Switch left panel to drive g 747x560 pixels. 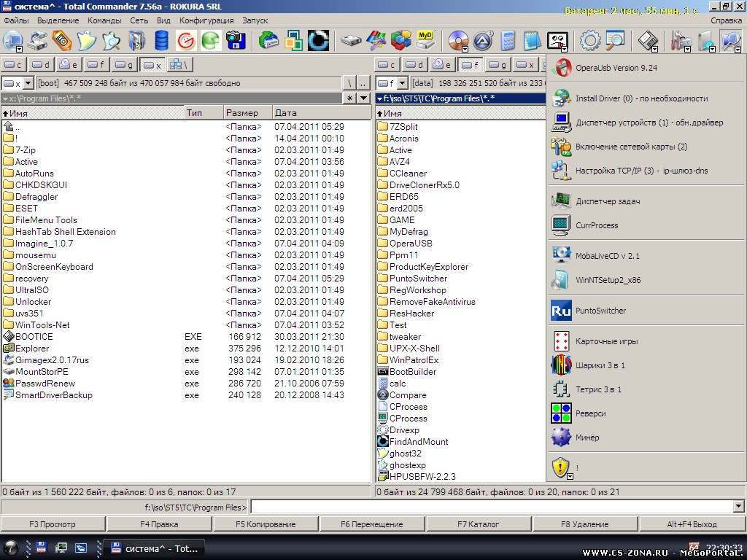coord(125,65)
